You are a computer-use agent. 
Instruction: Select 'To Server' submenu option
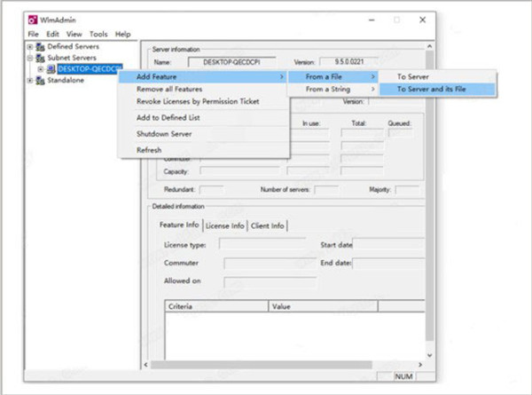414,77
